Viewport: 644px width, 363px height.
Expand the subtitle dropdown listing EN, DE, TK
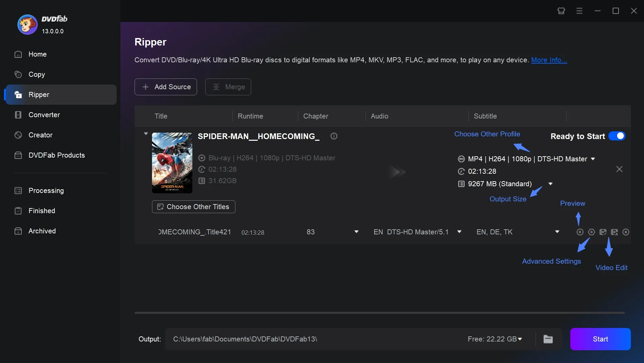[x=558, y=232]
